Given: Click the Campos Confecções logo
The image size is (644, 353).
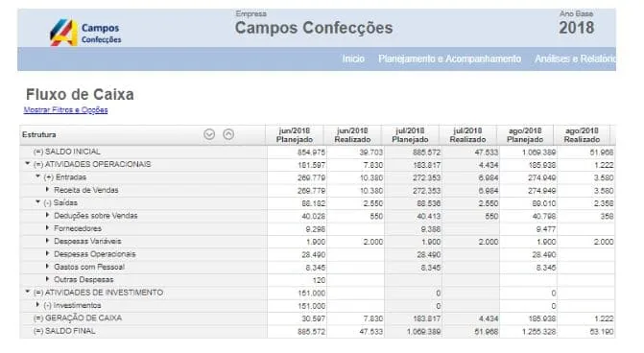Looking at the screenshot, I should click(x=85, y=33).
